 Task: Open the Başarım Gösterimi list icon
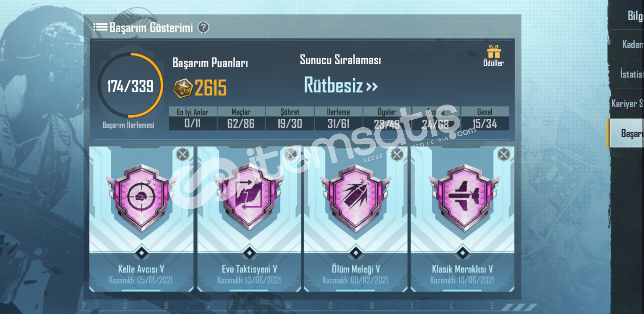tap(100, 27)
